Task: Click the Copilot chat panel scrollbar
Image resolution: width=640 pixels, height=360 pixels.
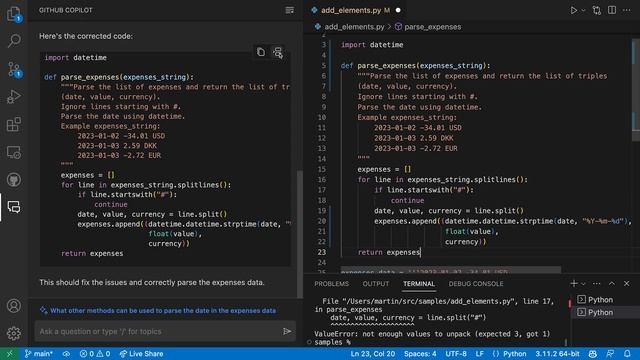Action: (300, 234)
